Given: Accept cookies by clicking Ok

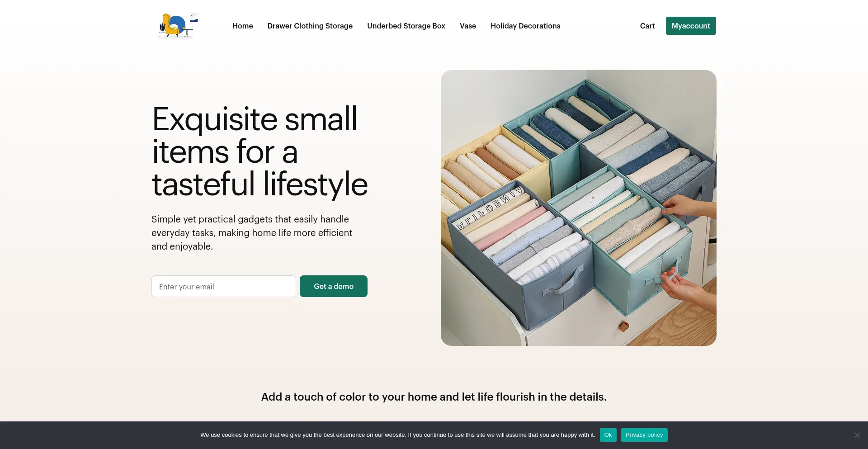Looking at the screenshot, I should [608, 435].
